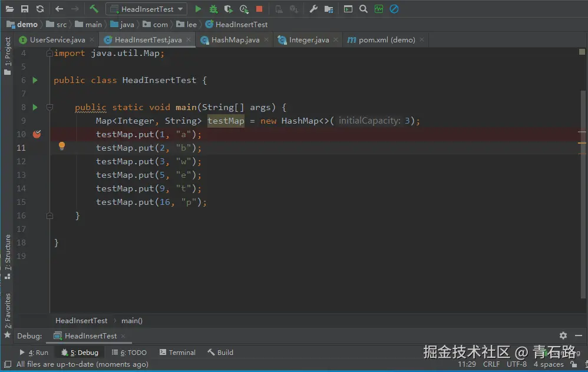Image resolution: width=588 pixels, height=372 pixels.
Task: Close the pom.xml tab
Action: [x=422, y=39]
